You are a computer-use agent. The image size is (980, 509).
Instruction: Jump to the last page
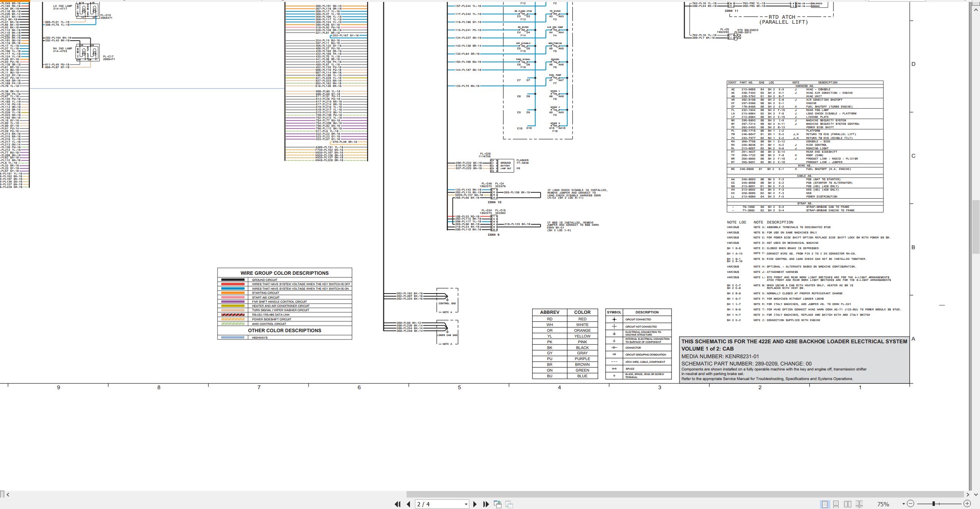pyautogui.click(x=486, y=504)
